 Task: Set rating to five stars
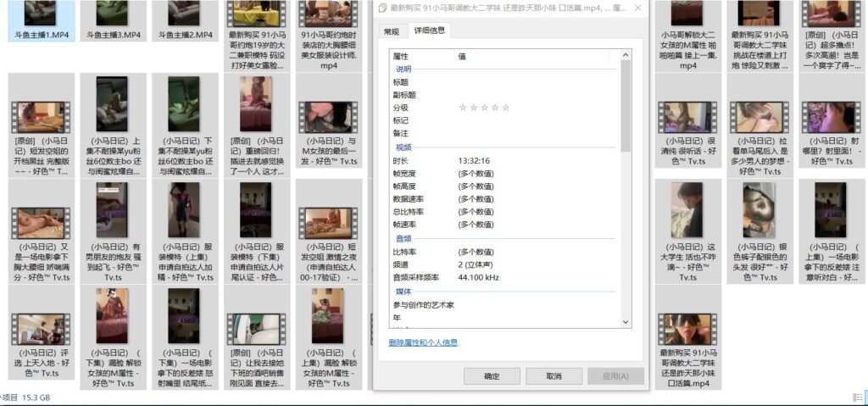pyautogui.click(x=506, y=108)
